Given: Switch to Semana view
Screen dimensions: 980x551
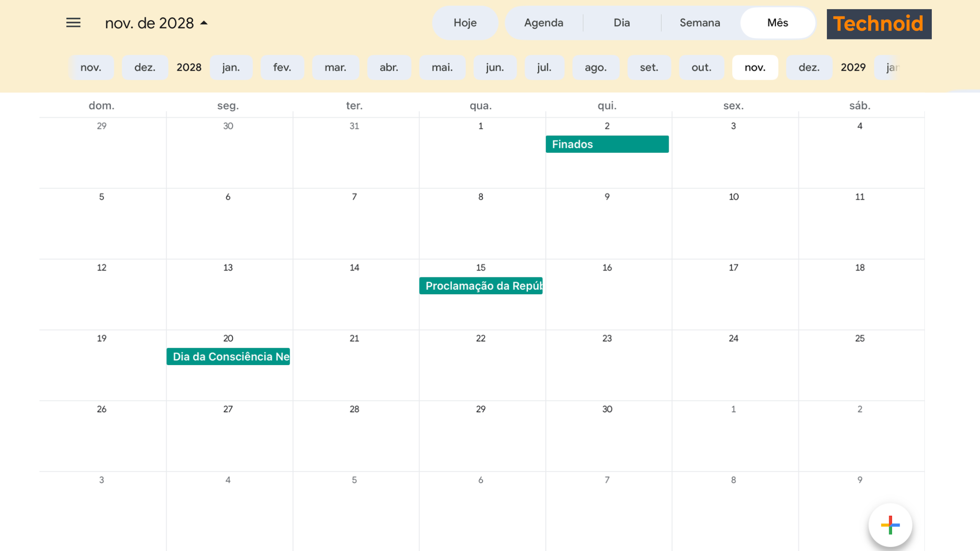Looking at the screenshot, I should (699, 23).
